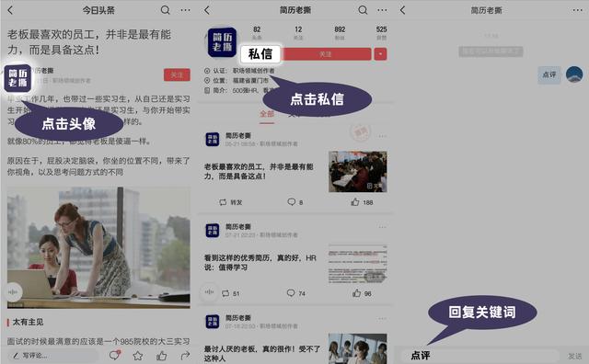
Task: Go back from the 简历老撕 chat screen
Action: pyautogui.click(x=403, y=10)
